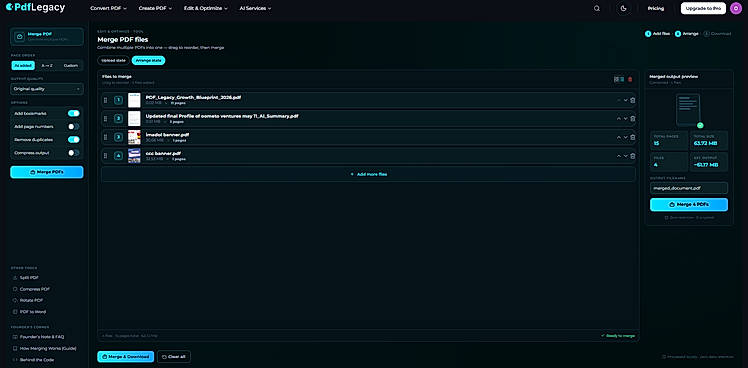Click Merge 4 PDFs button
Image resolution: width=748 pixels, height=368 pixels.
tap(689, 204)
